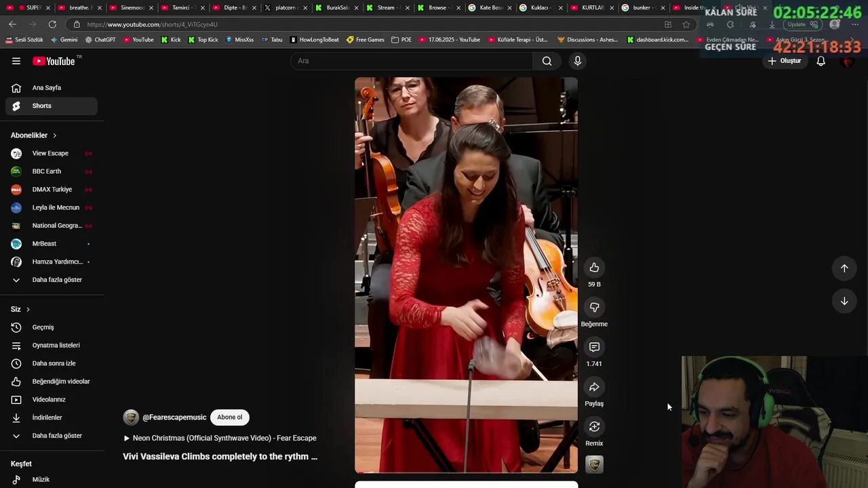The width and height of the screenshot is (868, 488).
Task: Open Hamza Yardımcı channel
Action: tap(52, 262)
